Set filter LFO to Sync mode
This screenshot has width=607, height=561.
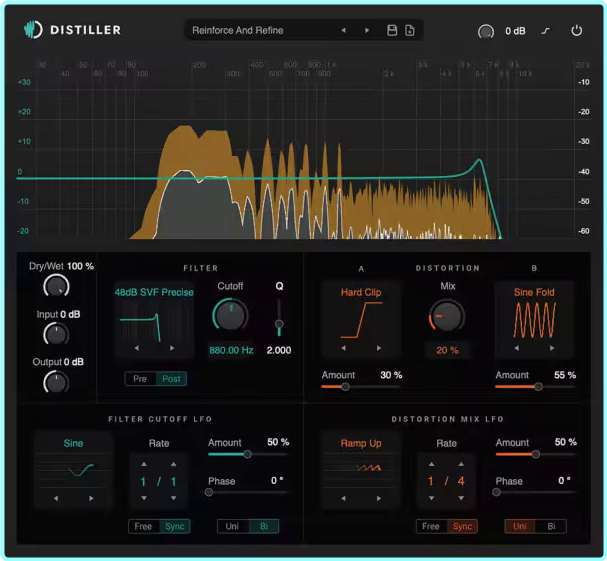(x=175, y=527)
